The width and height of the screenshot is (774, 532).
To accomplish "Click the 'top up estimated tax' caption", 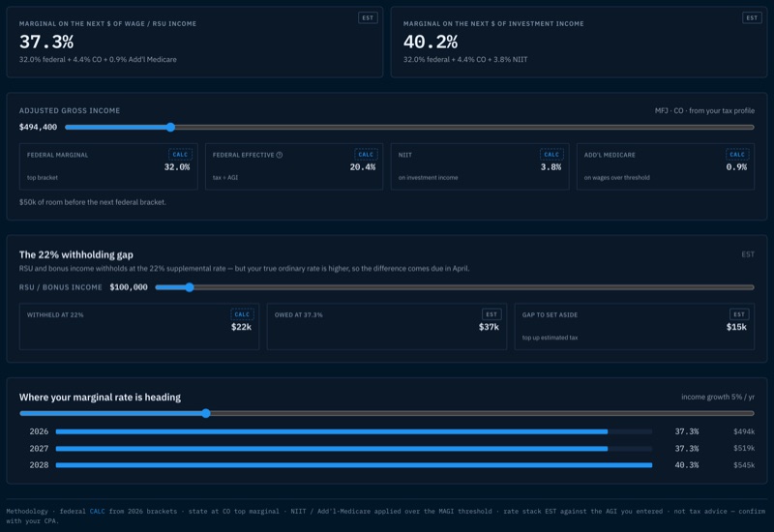I will [x=550, y=338].
